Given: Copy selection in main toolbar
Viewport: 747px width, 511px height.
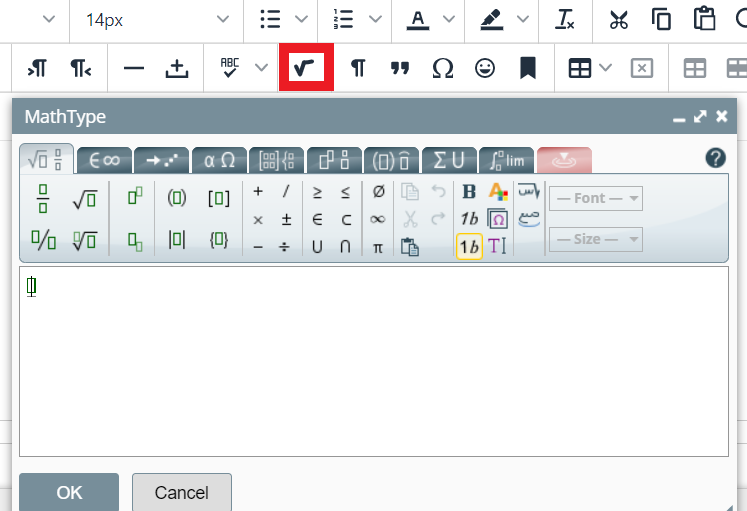Looking at the screenshot, I should coord(661,20).
